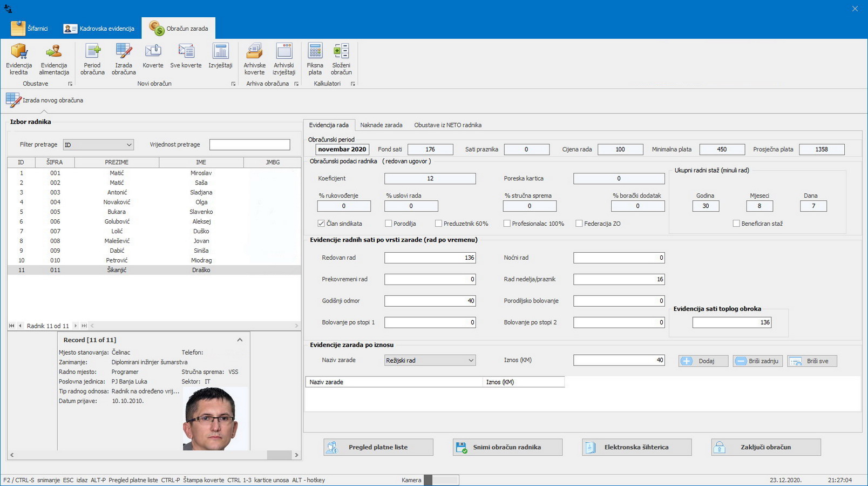The image size is (868, 486).
Task: Select Evidencija rada tab
Action: pos(329,125)
